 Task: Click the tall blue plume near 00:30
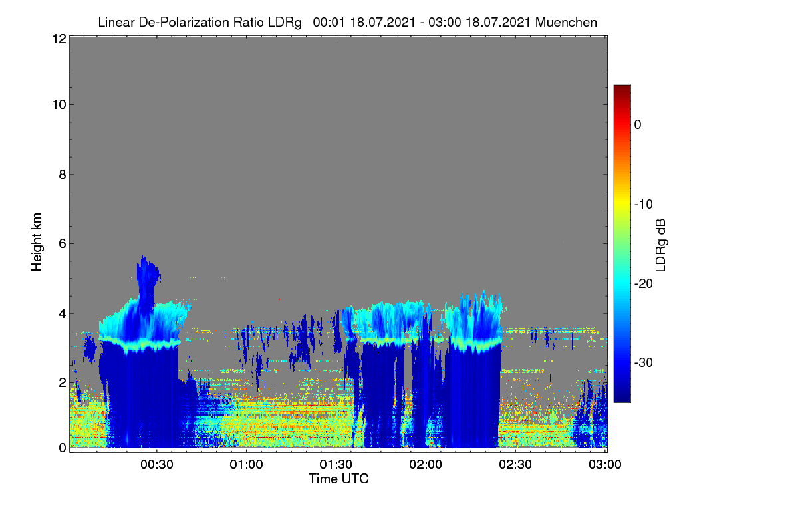coord(148,279)
